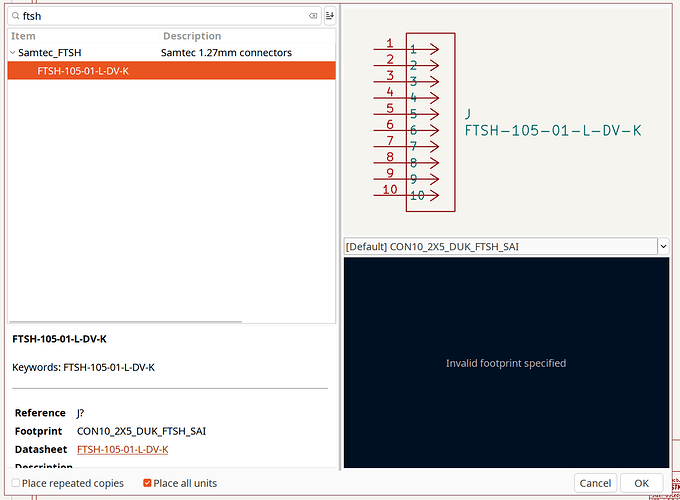This screenshot has height=500, width=680.
Task: Click the bold FTSH-105-01-L-DV-K details heading
Action: [x=59, y=339]
